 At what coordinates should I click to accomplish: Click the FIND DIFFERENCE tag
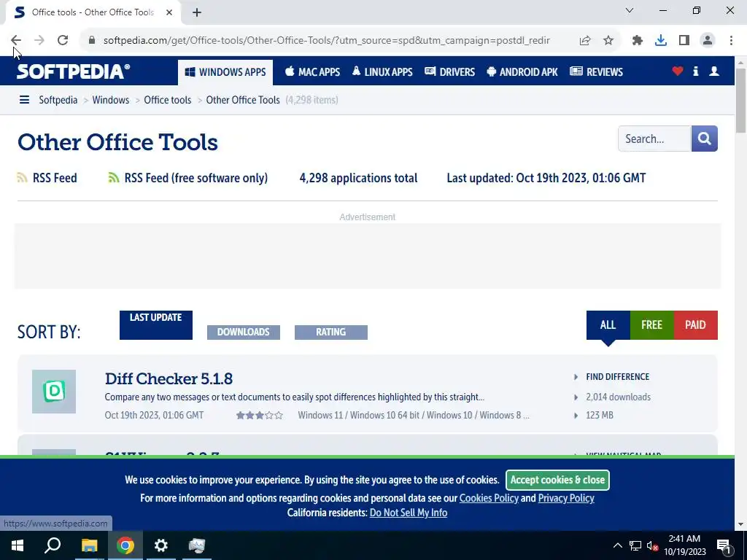(617, 377)
